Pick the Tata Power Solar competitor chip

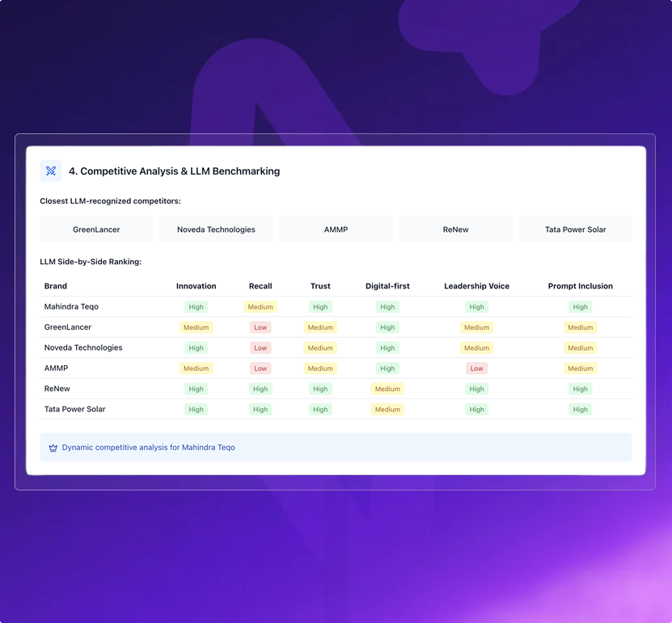[575, 229]
